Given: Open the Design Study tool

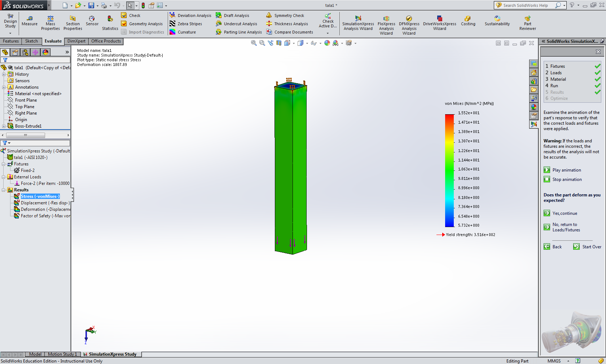Looking at the screenshot, I should pyautogui.click(x=10, y=21).
